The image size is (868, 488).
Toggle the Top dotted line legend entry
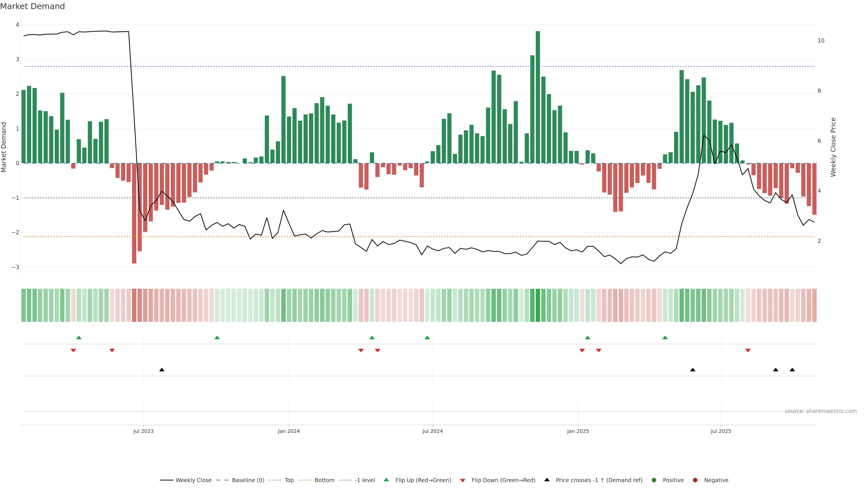pos(289,480)
